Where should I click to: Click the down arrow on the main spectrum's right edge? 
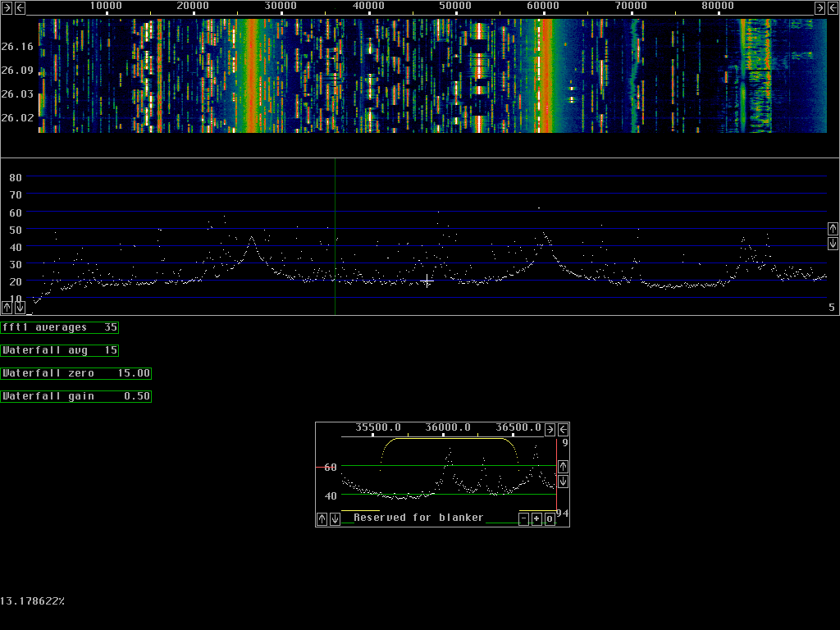click(833, 244)
